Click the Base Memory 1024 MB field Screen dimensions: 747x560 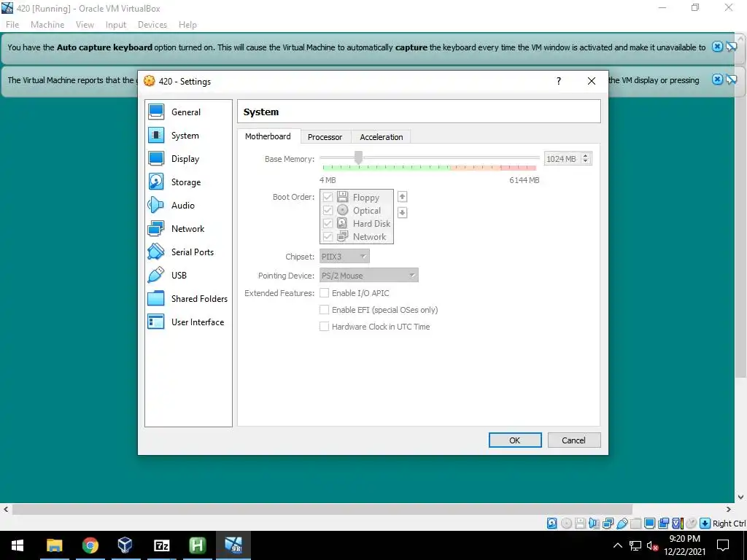coord(562,158)
